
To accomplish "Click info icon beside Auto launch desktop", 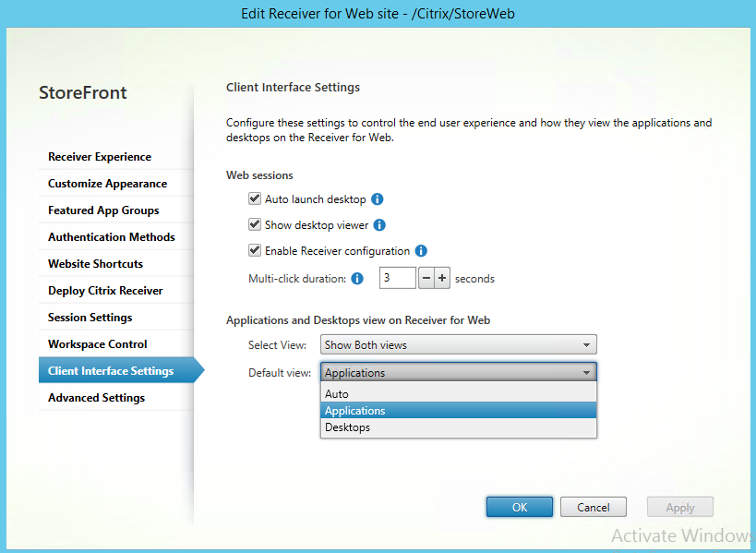I will click(x=377, y=199).
